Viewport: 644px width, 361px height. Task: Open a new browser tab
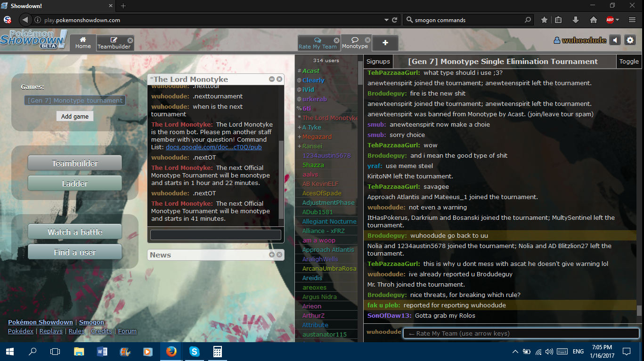(x=123, y=6)
